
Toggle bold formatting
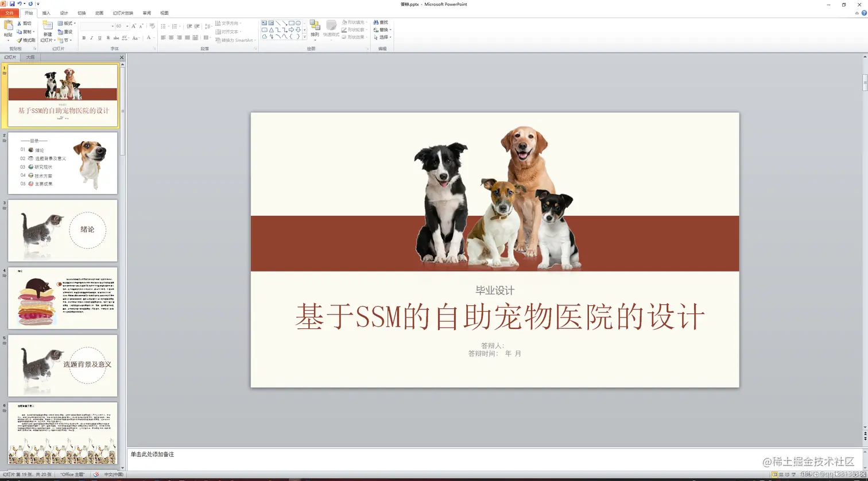coord(84,37)
